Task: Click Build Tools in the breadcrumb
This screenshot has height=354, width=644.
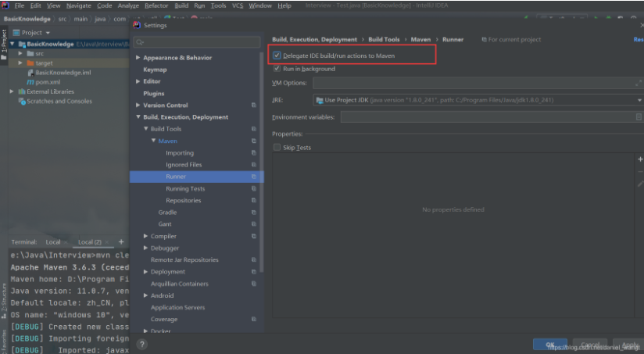Action: coord(384,39)
